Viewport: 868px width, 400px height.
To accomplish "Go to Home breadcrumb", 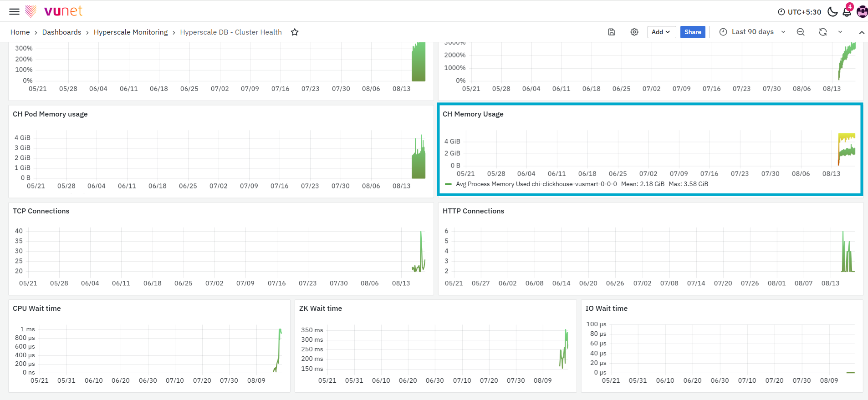I will (x=20, y=32).
